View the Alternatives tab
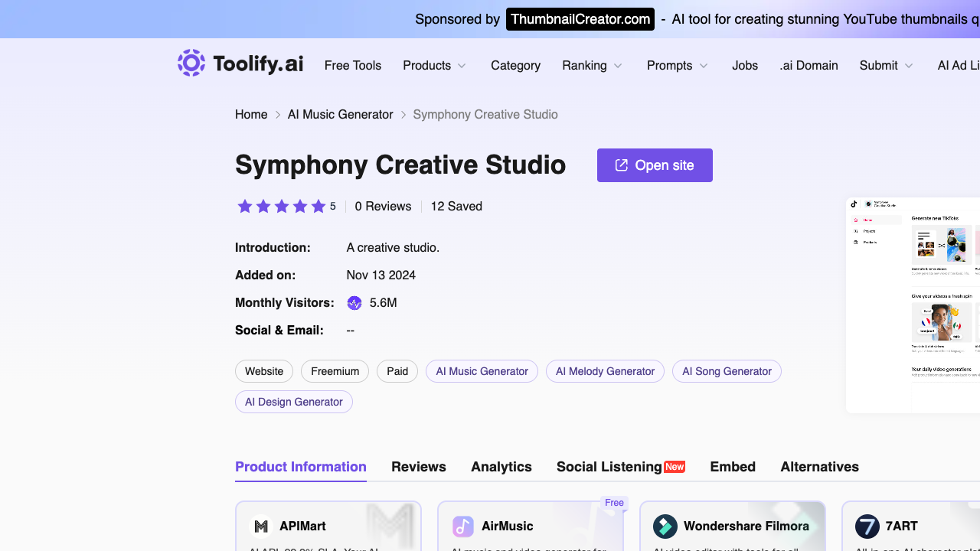 tap(820, 467)
